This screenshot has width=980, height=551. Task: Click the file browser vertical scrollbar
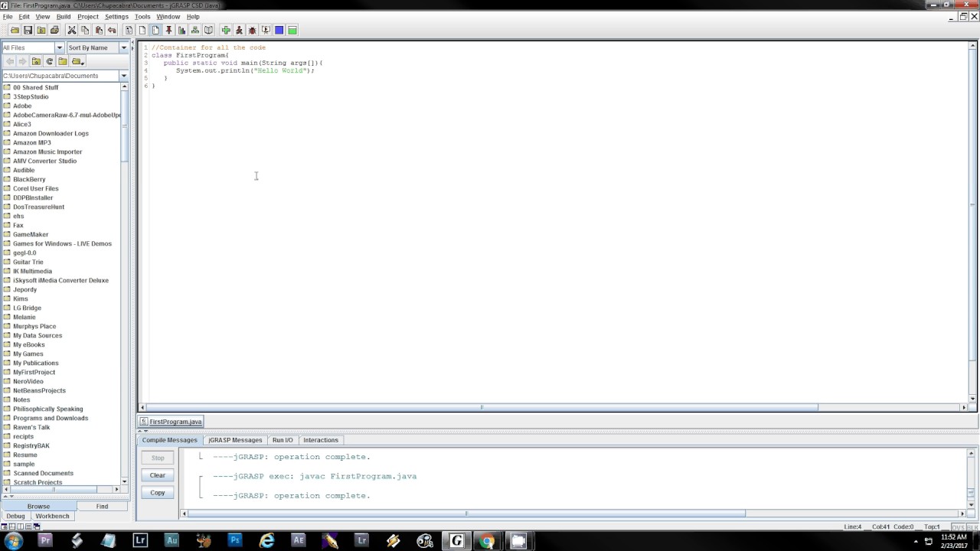pos(125,126)
